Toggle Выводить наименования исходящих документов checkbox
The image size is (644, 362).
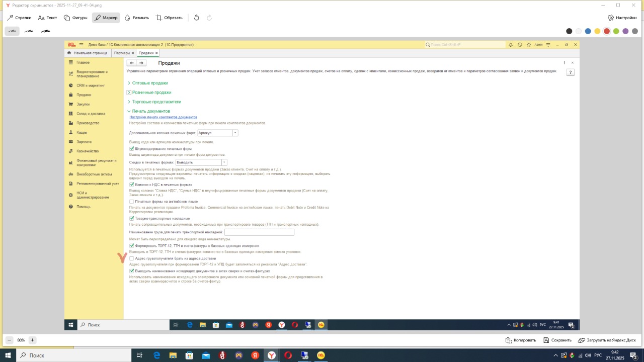(x=132, y=270)
